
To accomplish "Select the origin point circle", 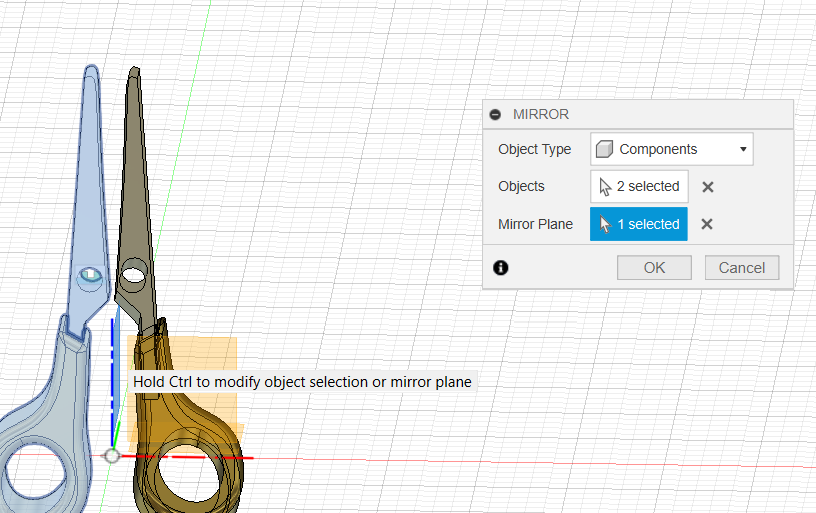I will click(x=112, y=456).
